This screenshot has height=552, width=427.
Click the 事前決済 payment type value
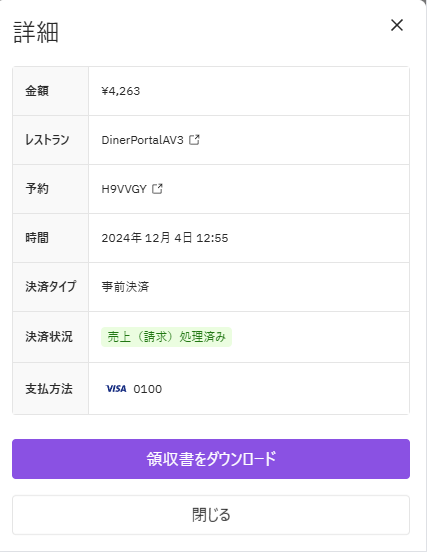pyautogui.click(x=125, y=287)
